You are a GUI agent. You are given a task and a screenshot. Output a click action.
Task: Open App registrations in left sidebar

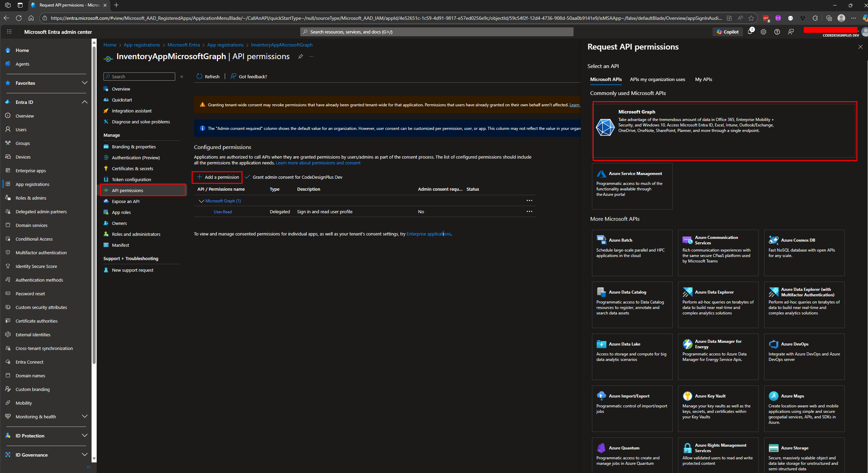click(32, 184)
